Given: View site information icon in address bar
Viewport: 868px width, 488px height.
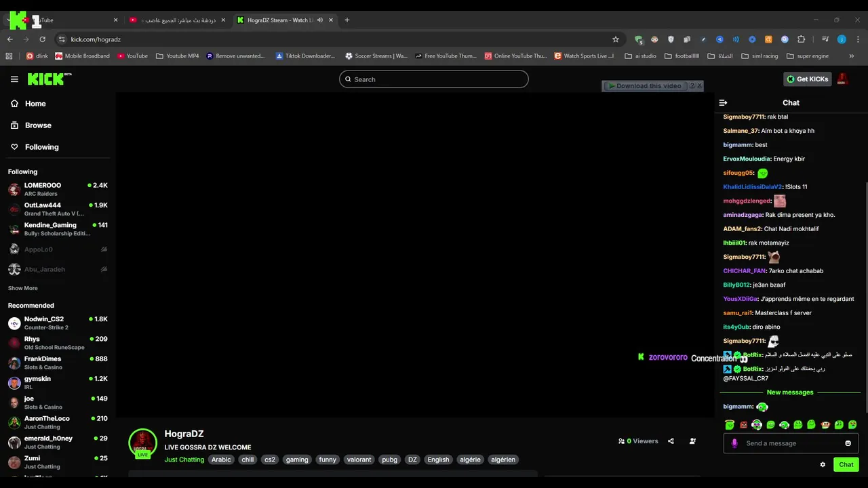Looking at the screenshot, I should pos(62,39).
